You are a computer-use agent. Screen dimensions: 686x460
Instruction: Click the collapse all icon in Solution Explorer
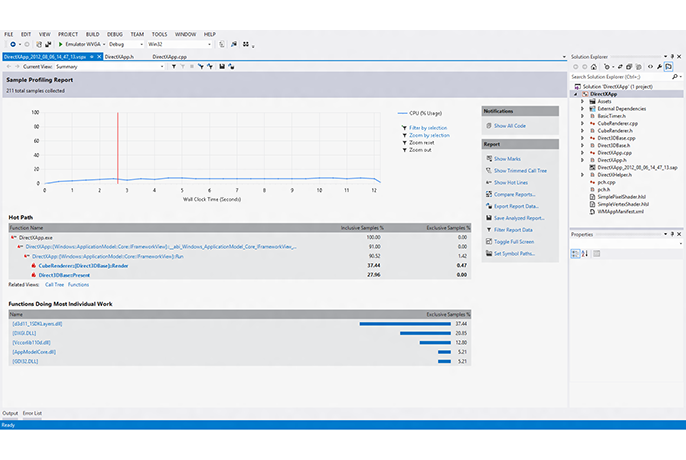629,67
